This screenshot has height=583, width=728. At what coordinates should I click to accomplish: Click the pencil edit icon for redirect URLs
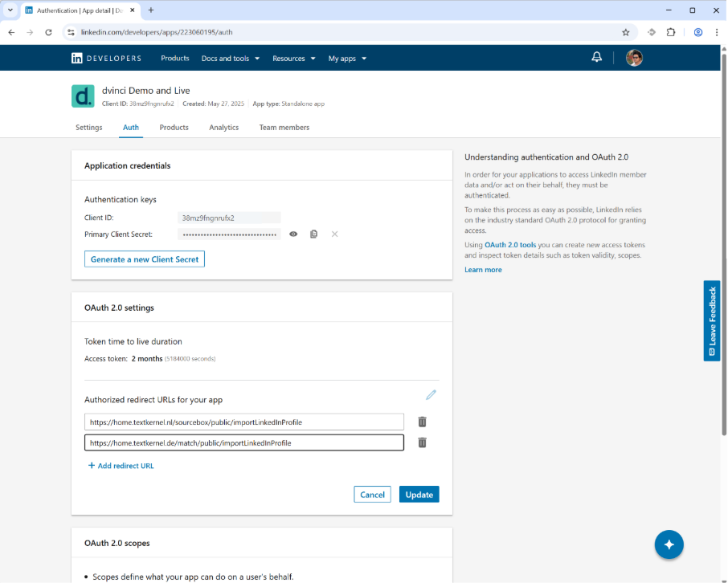[431, 395]
